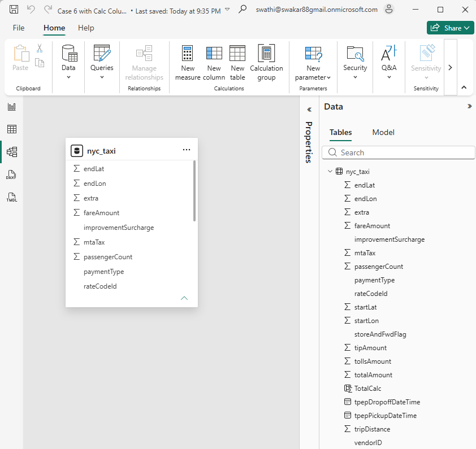Select passengerCount in the nyc_taxi card
The height and width of the screenshot is (449, 476).
click(x=108, y=257)
